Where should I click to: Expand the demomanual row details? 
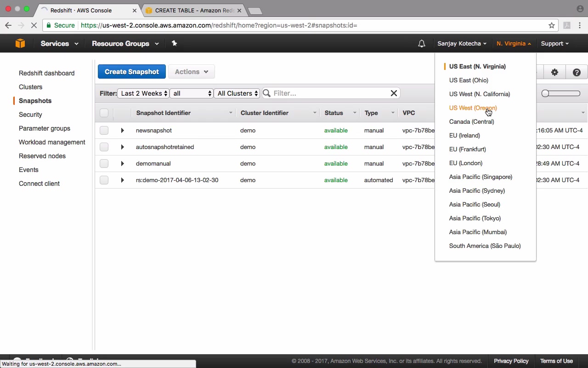122,163
